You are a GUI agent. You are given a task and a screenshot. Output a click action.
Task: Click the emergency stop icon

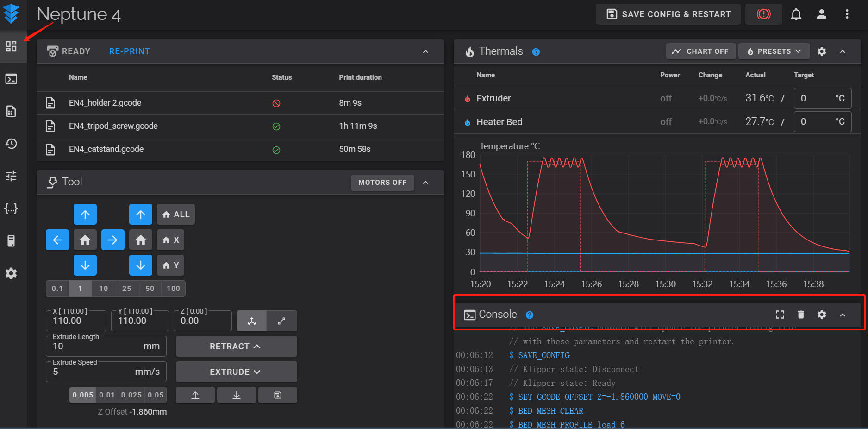point(763,14)
